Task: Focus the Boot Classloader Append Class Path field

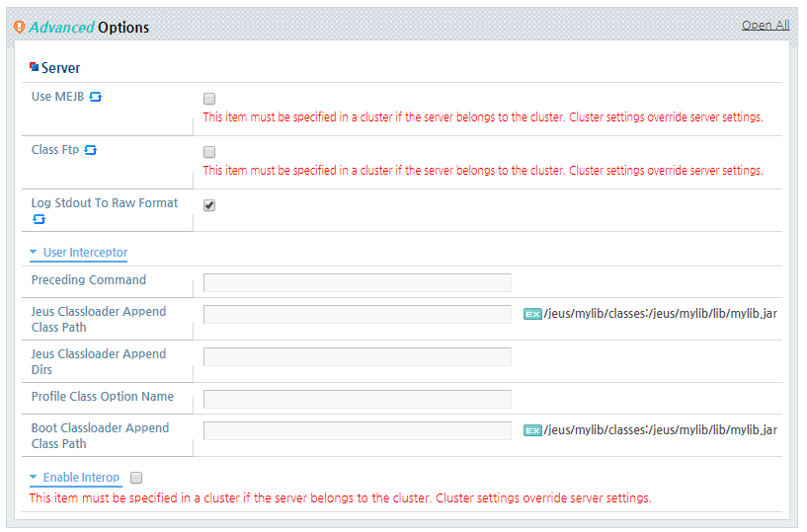Action: coord(358,431)
